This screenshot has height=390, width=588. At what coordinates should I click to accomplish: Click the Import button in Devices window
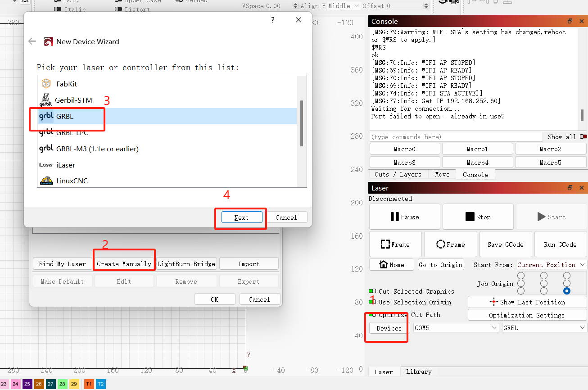coord(249,264)
